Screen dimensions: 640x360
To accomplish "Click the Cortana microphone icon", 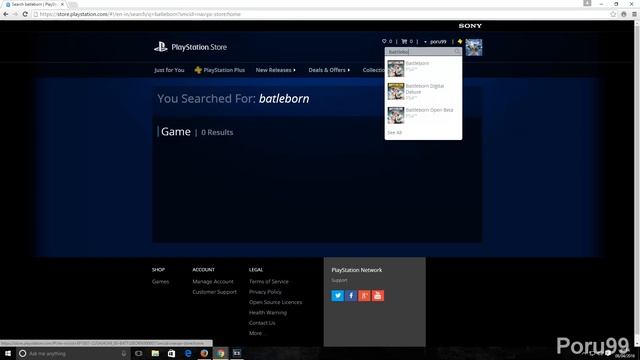I will click(124, 353).
